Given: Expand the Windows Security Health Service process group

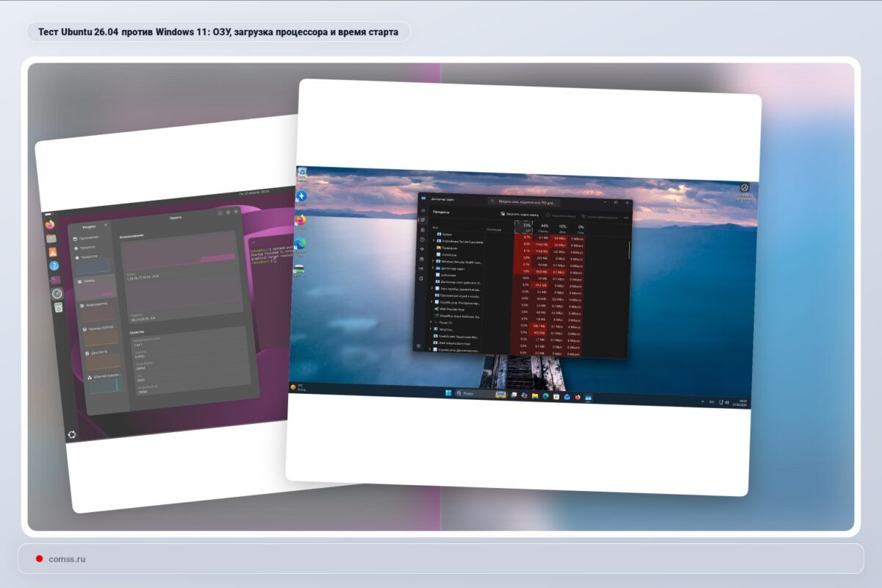Looking at the screenshot, I should point(434,261).
